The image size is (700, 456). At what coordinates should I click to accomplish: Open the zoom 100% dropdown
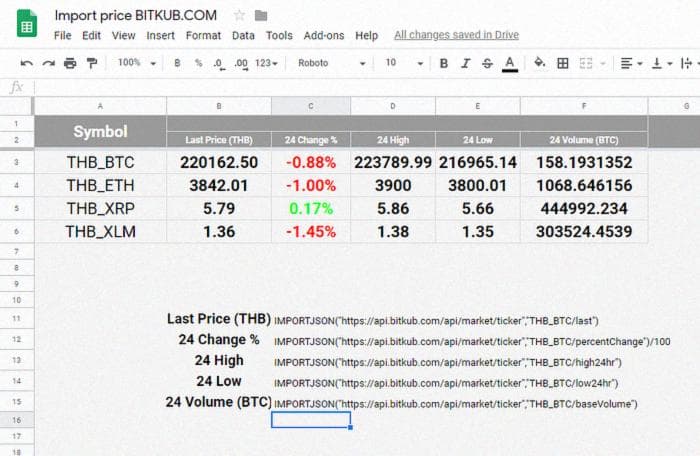pyautogui.click(x=137, y=63)
